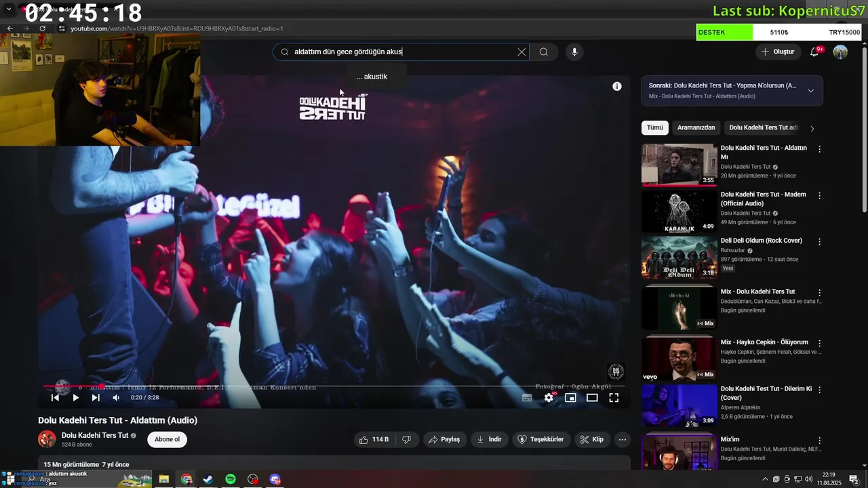Open the Windows notification center
This screenshot has width=868, height=488.
(854, 479)
